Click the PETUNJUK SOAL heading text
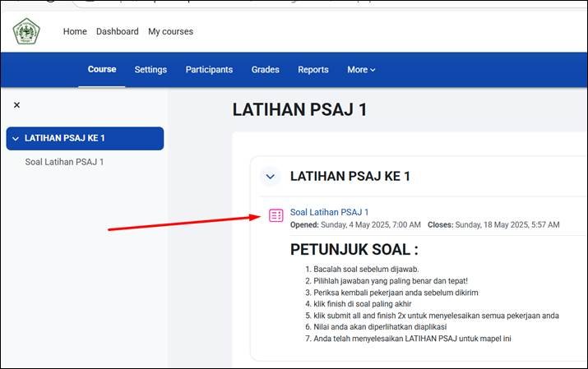Image resolution: width=588 pixels, height=369 pixels. 354,249
